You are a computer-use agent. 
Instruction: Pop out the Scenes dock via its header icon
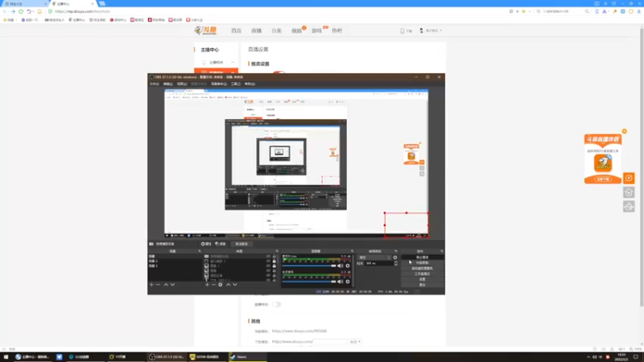tap(200, 251)
